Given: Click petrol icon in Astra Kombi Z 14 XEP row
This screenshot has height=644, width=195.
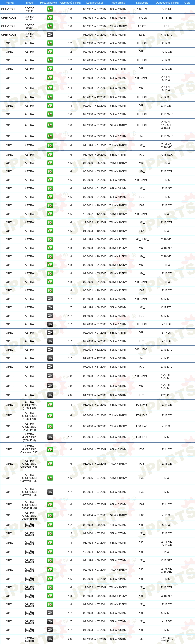Looking at the screenshot, I should tap(50, 552).
